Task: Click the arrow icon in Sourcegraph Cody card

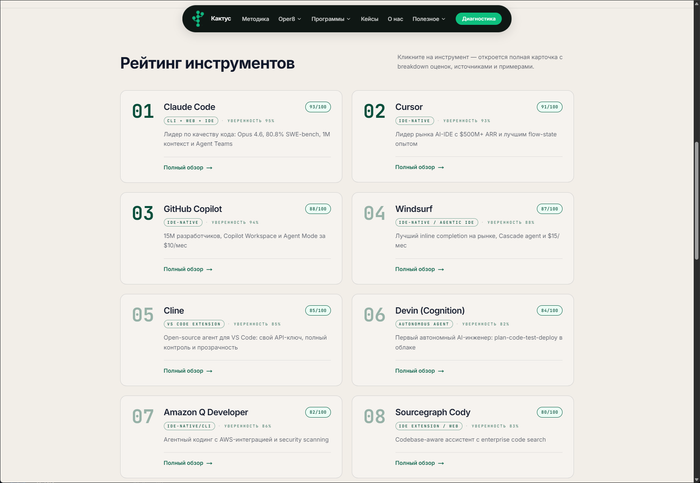Action: click(x=441, y=463)
